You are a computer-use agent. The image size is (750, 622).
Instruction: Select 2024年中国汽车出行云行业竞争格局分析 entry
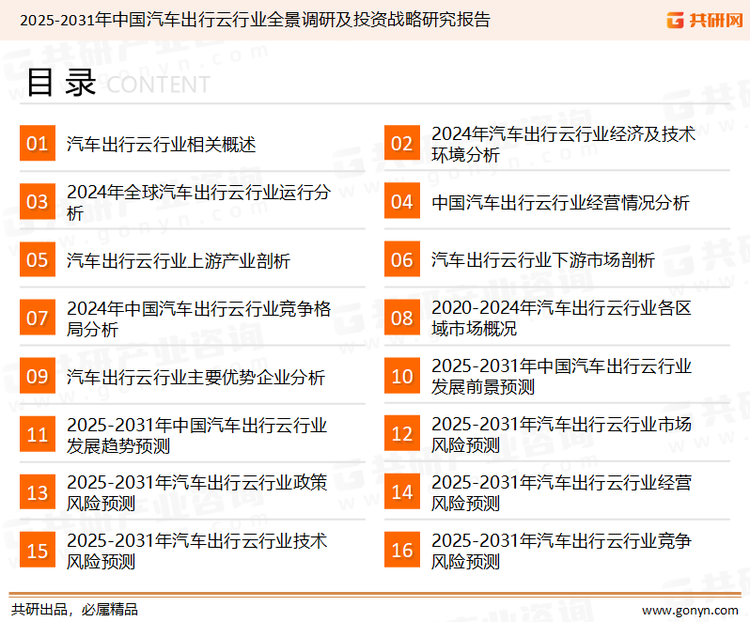pos(198,319)
